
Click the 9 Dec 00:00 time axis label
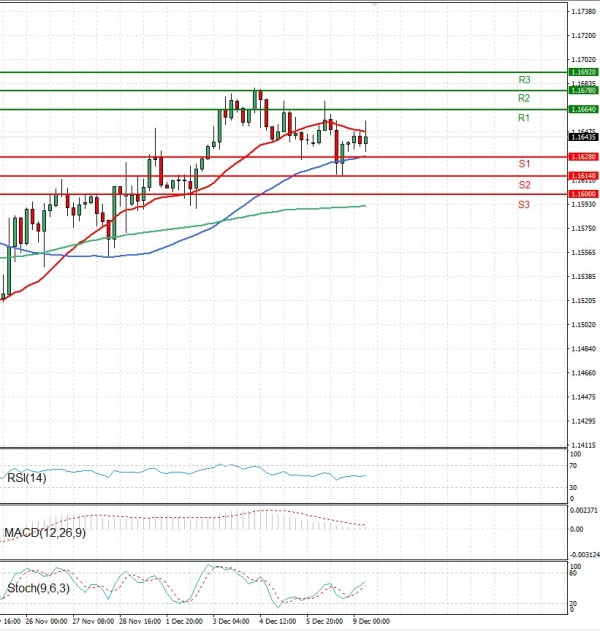pos(372,621)
